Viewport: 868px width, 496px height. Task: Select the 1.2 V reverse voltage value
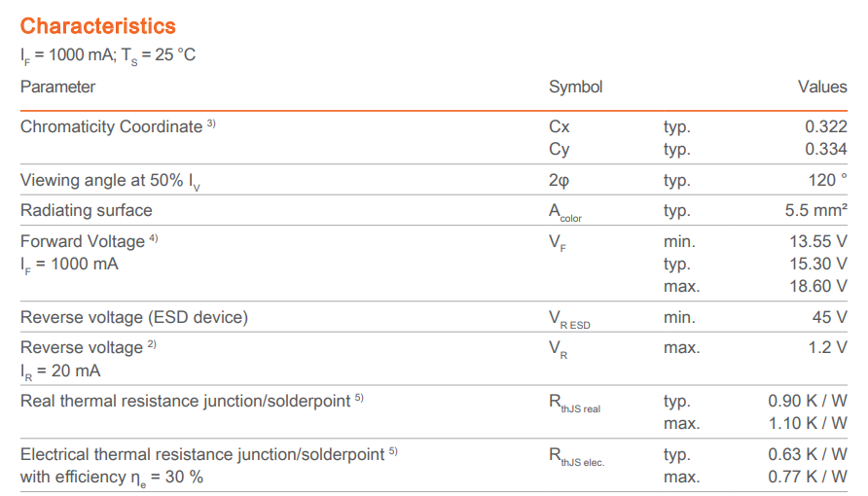827,347
